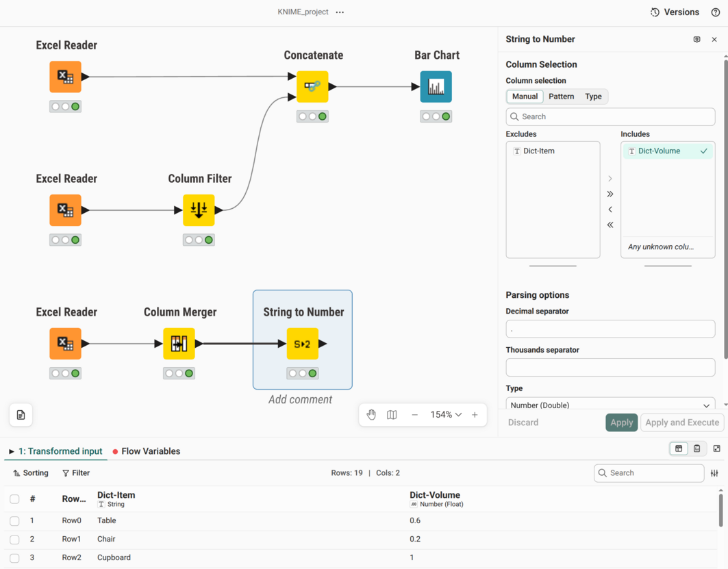Open the Type dropdown showing Number (Double)
The width and height of the screenshot is (728, 569).
pos(610,405)
